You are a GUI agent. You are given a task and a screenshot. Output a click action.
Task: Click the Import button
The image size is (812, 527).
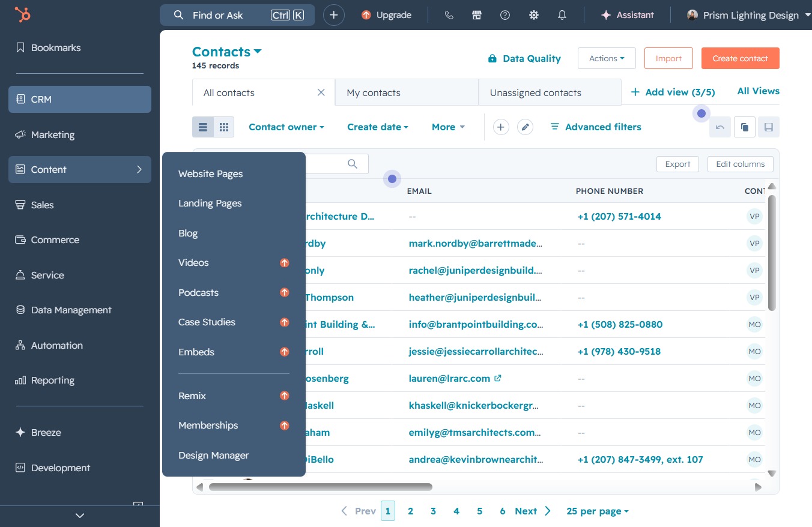click(x=668, y=58)
